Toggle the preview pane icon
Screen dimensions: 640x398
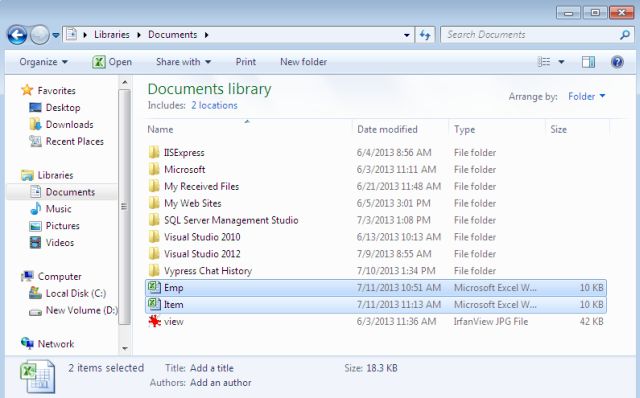(x=588, y=62)
